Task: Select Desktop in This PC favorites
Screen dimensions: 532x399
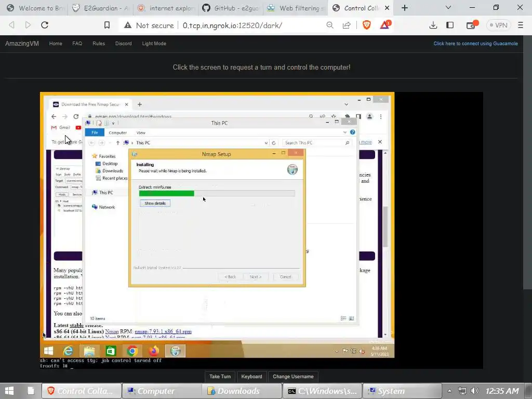Action: pos(106,164)
